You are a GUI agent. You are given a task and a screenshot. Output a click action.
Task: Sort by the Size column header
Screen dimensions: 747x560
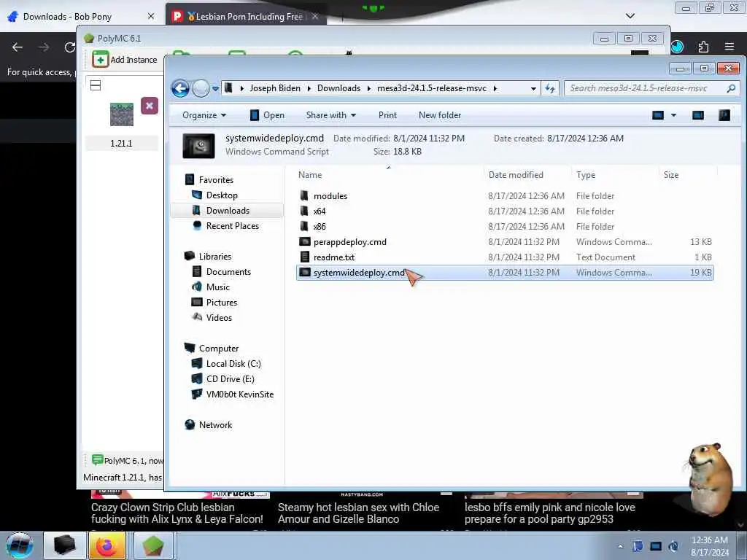point(671,175)
